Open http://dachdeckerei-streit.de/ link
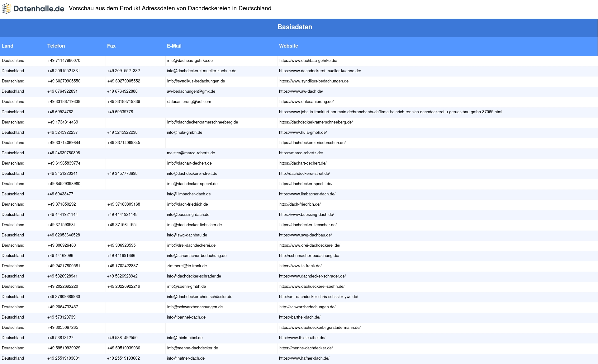Viewport: 598px width, 364px height. tap(305, 174)
